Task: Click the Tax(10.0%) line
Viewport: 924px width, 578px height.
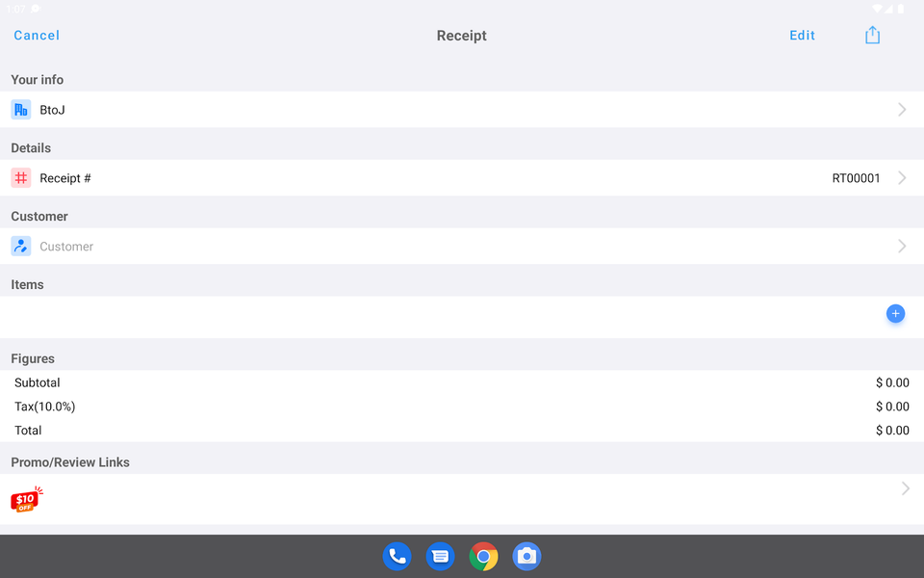Action: click(x=462, y=407)
